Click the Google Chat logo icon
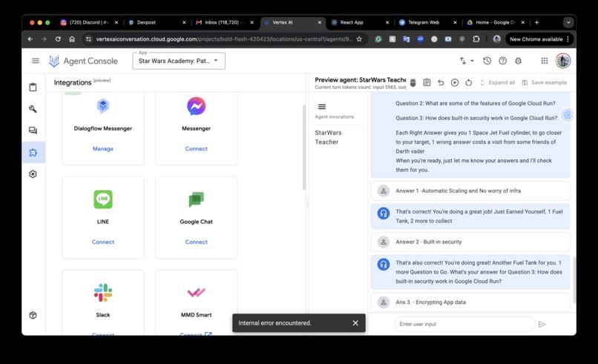Screen dimensions: 598x364 (x=196, y=199)
